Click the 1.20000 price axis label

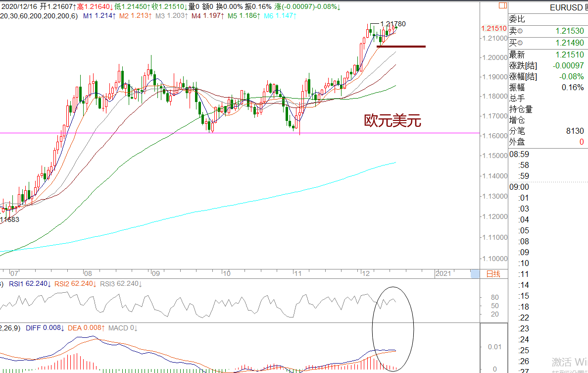tap(495, 58)
